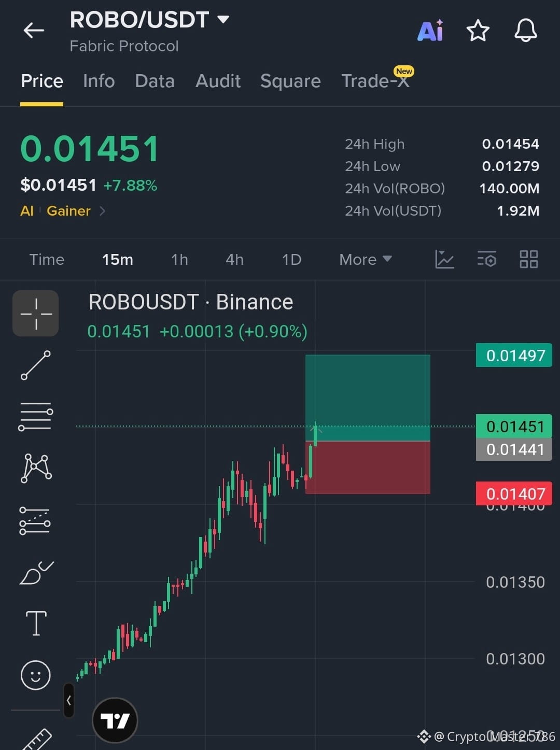Tap the AI tag link

tap(27, 211)
